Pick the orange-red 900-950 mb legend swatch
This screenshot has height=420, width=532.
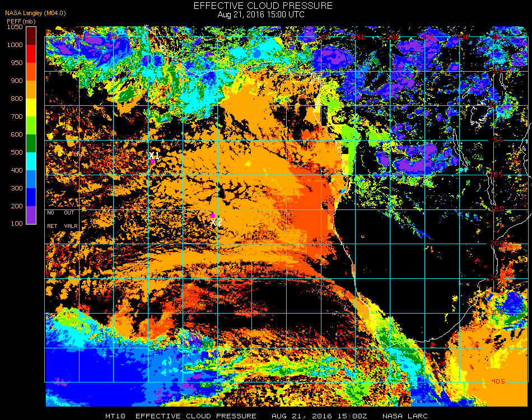point(31,72)
